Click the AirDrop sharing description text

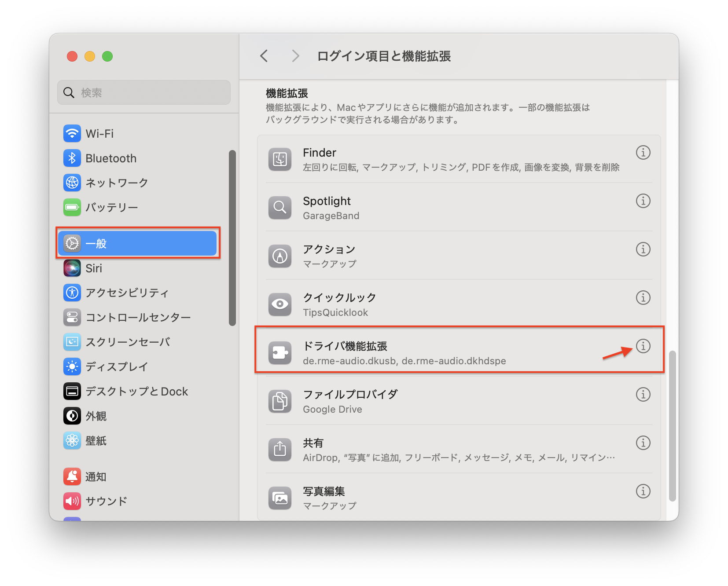click(459, 458)
